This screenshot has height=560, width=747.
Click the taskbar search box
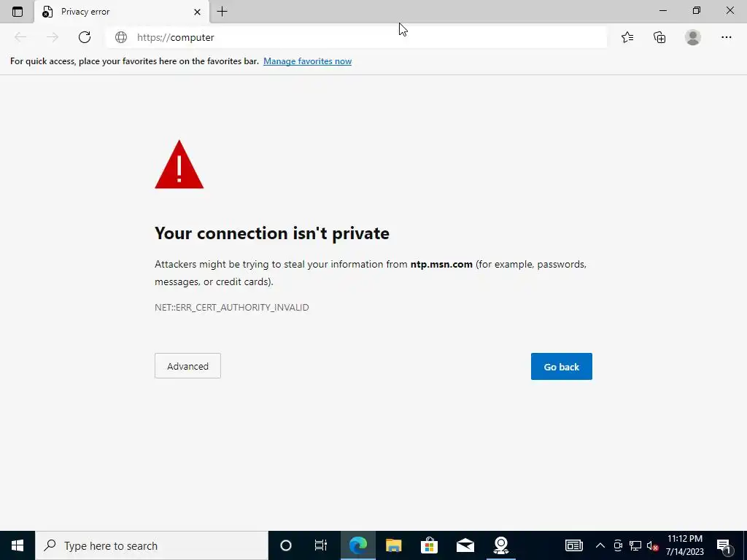[x=152, y=545]
